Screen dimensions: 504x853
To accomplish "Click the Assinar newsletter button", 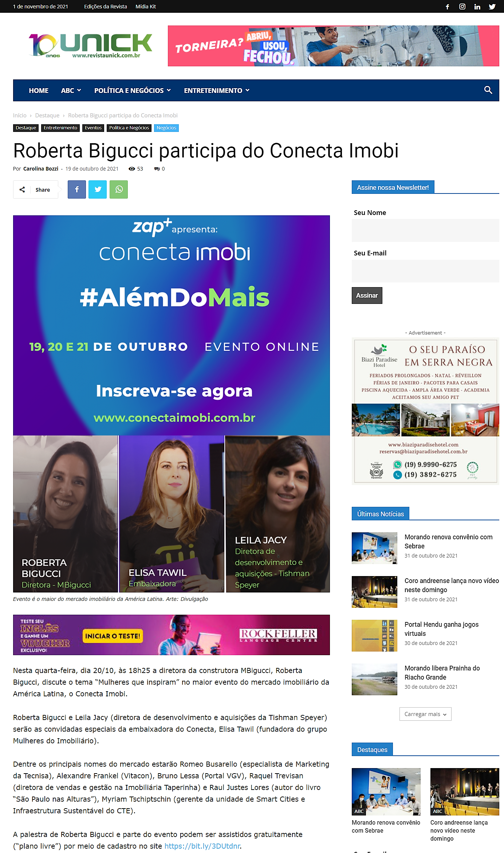I will point(367,296).
